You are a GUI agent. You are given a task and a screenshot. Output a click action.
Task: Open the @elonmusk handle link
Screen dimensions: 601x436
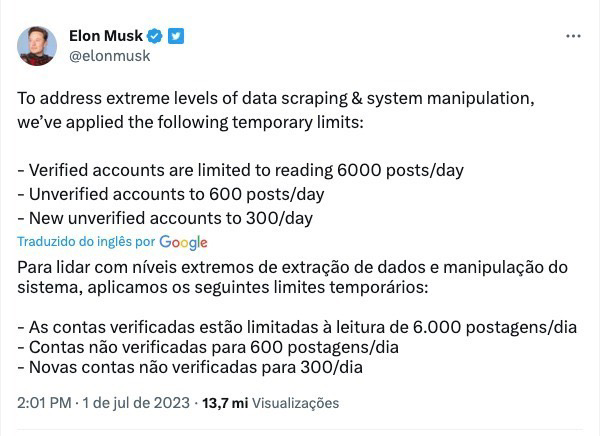(110, 56)
